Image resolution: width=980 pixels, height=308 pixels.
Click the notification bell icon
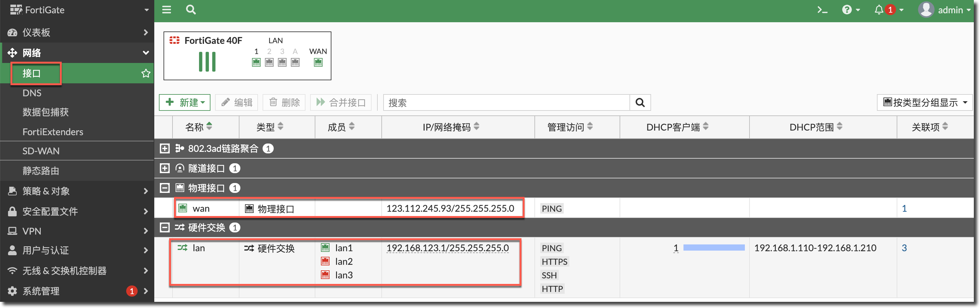[879, 10]
